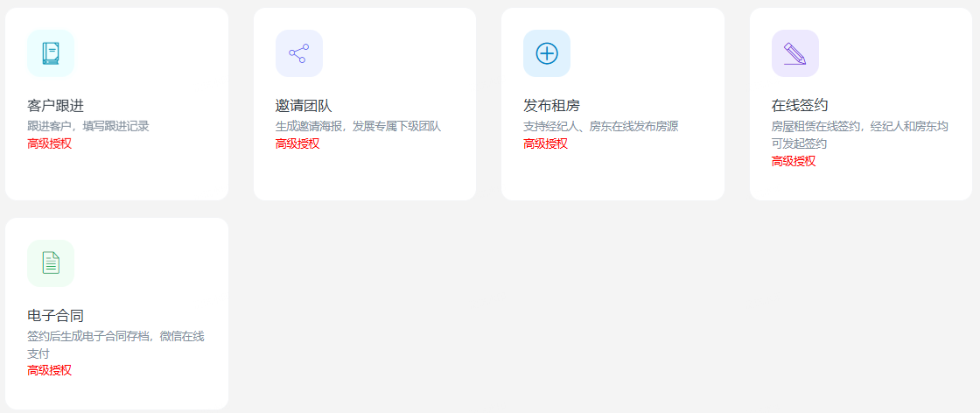Open the 邀请团队 title
Screen dimensions: 980x413
pyautogui.click(x=304, y=106)
